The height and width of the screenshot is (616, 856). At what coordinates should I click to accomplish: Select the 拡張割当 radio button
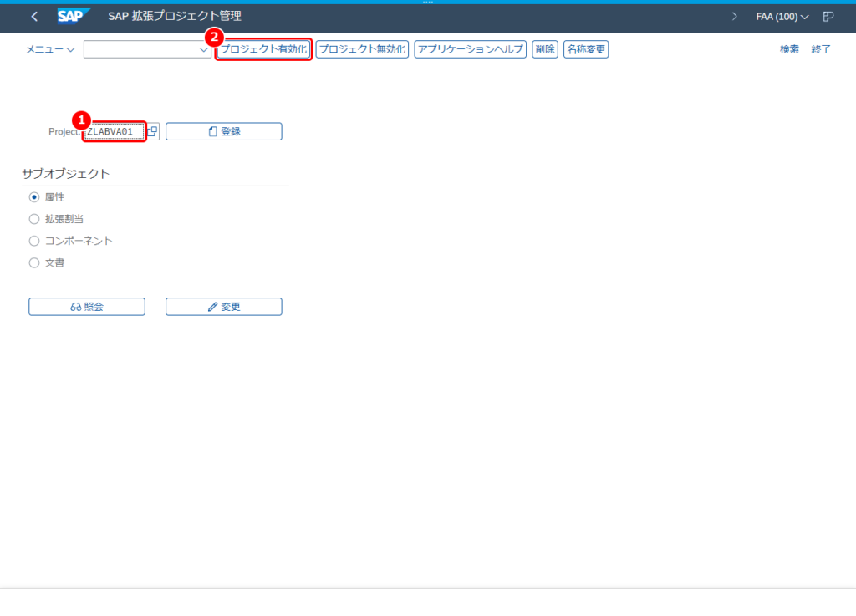tap(34, 219)
